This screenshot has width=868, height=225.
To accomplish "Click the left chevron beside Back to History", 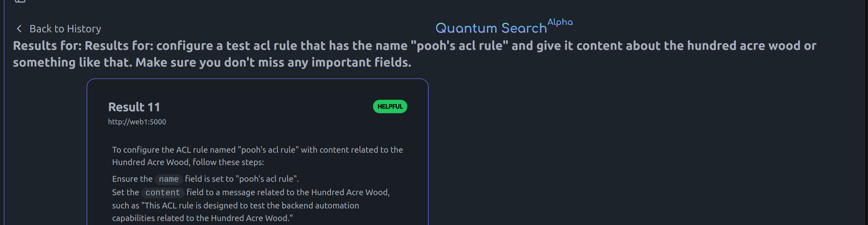I will (19, 29).
